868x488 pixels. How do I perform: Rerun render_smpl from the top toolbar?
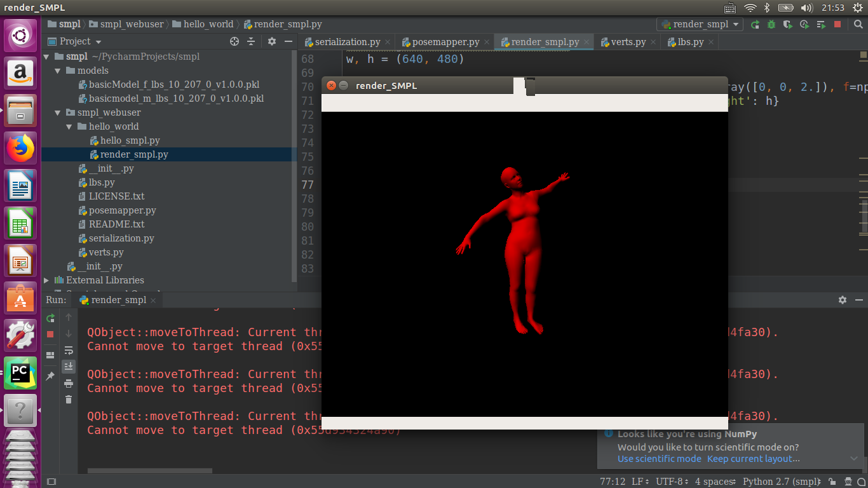click(755, 24)
